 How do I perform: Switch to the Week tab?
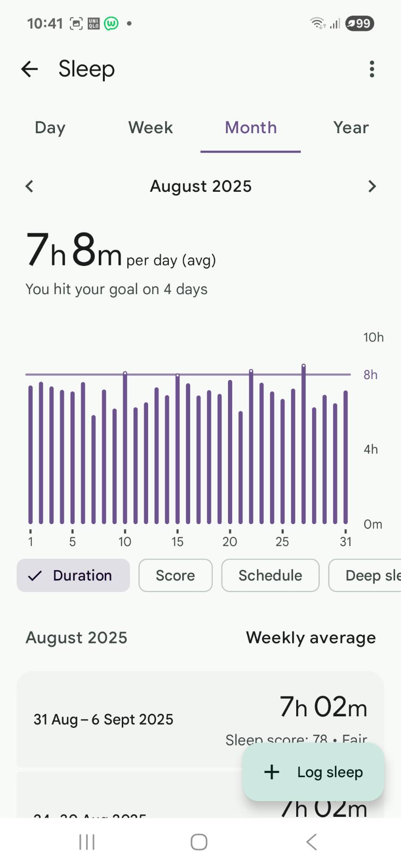[x=150, y=128]
